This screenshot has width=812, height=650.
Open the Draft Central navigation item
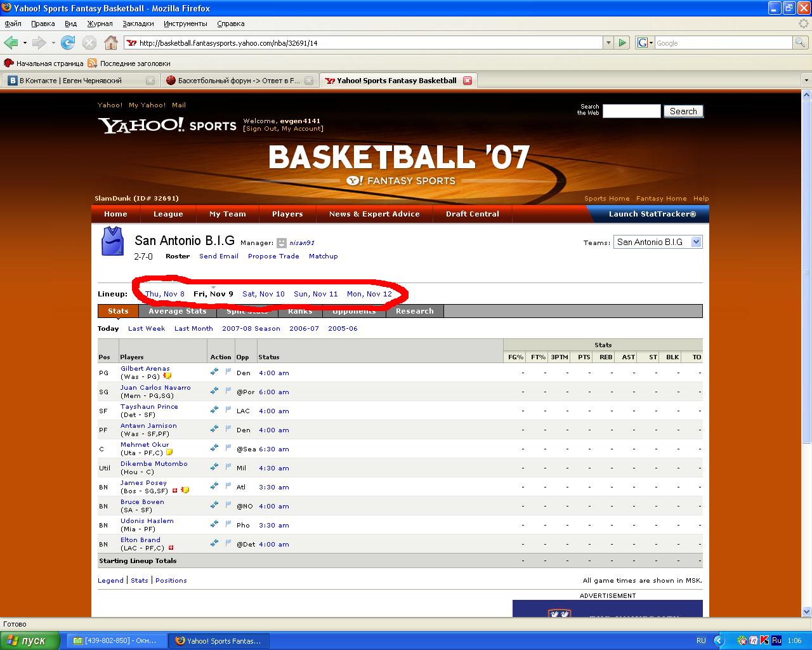click(x=473, y=214)
